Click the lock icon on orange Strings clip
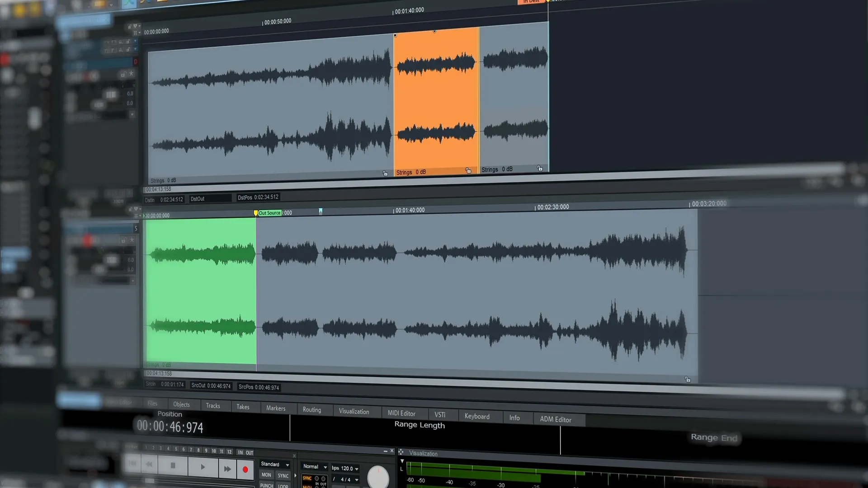Image resolution: width=868 pixels, height=488 pixels. [x=468, y=170]
